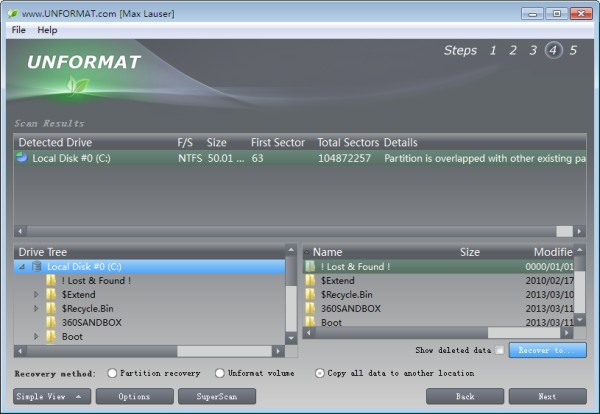Sort by Detected Drive column header
Image resolution: width=600 pixels, height=414 pixels.
coord(55,142)
